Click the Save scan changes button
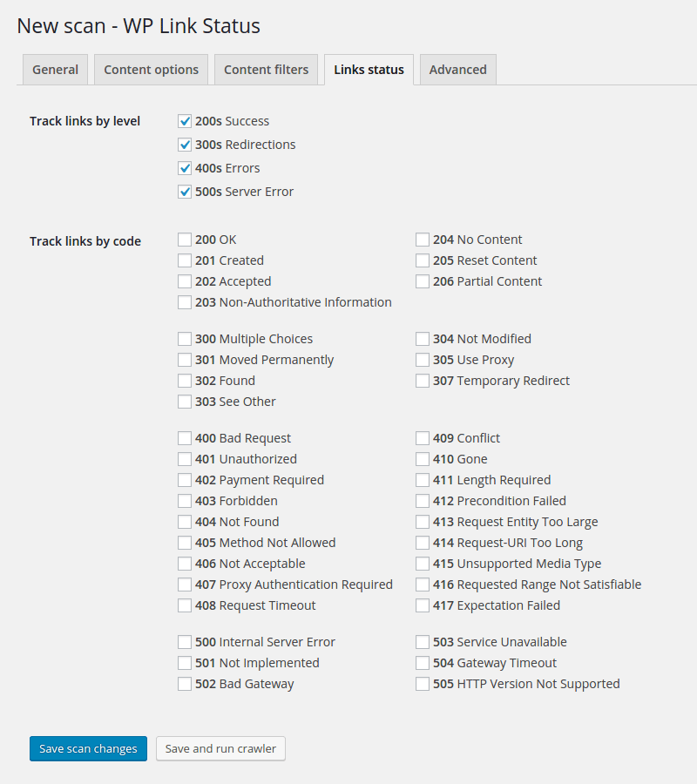The image size is (697, 784). [88, 748]
